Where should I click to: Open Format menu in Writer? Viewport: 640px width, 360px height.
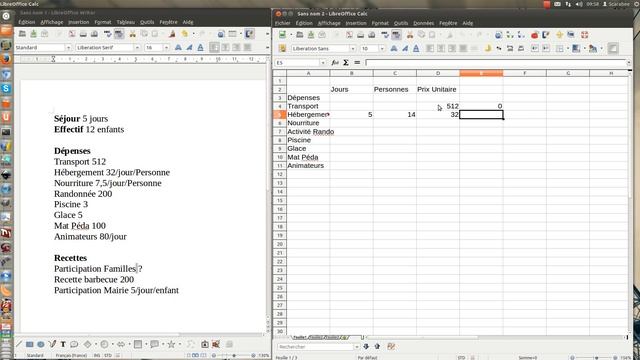point(103,22)
